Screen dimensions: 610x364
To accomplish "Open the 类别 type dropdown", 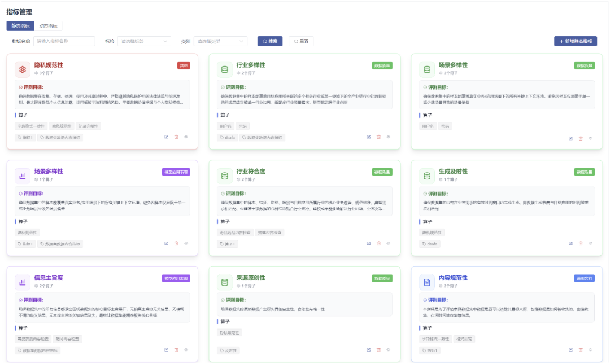I will (219, 41).
